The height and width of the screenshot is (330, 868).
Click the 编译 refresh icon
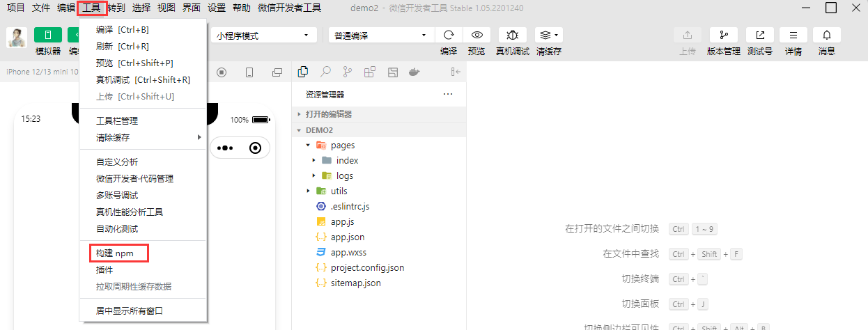[449, 35]
